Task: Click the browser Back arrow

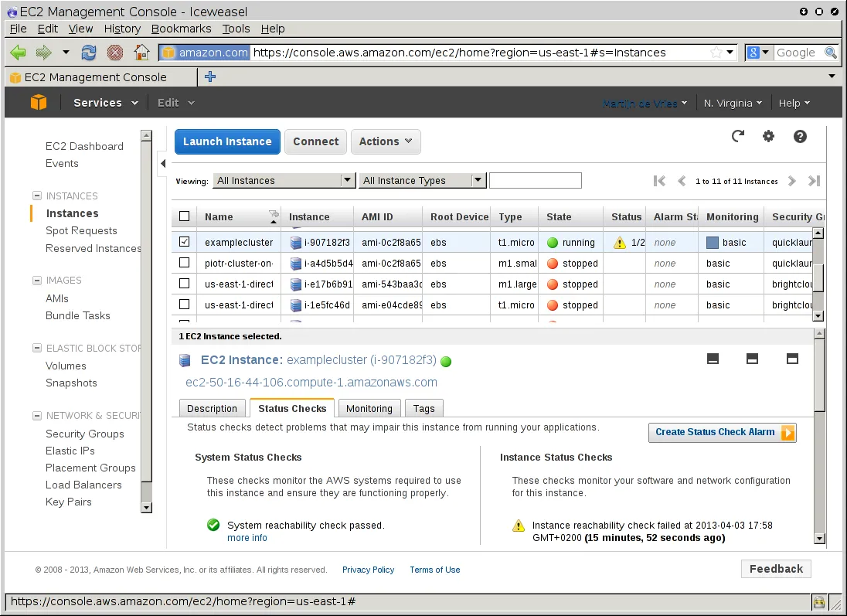Action: click(18, 53)
